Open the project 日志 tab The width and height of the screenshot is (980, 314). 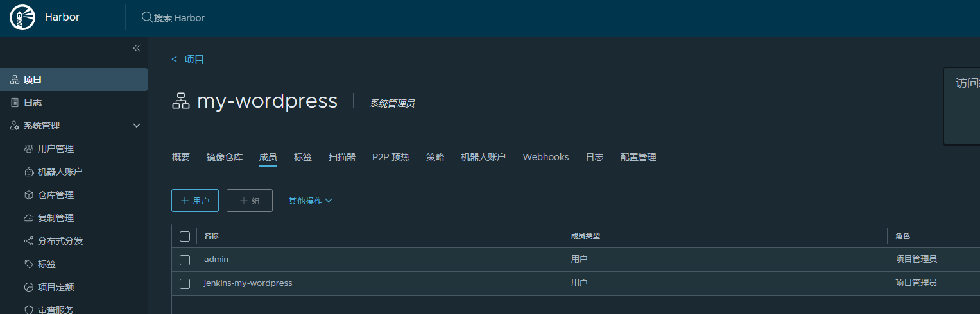click(x=594, y=157)
